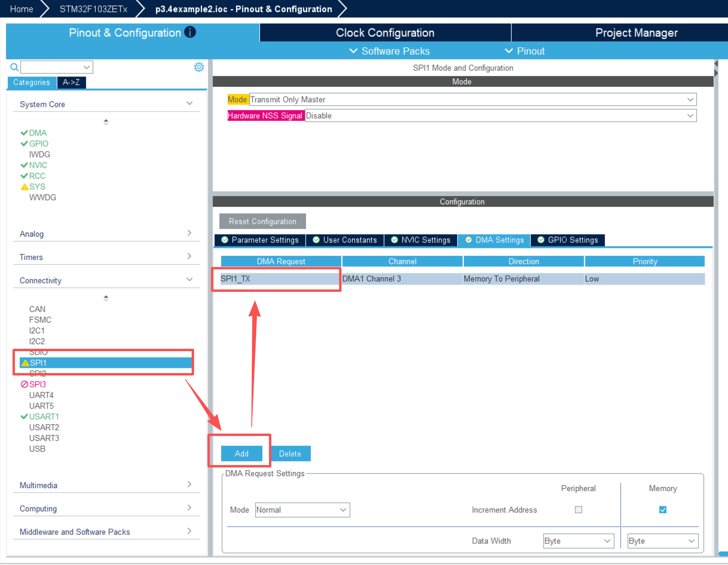
Task: Open the Hardware NSS Signal dropdown
Action: tap(500, 116)
